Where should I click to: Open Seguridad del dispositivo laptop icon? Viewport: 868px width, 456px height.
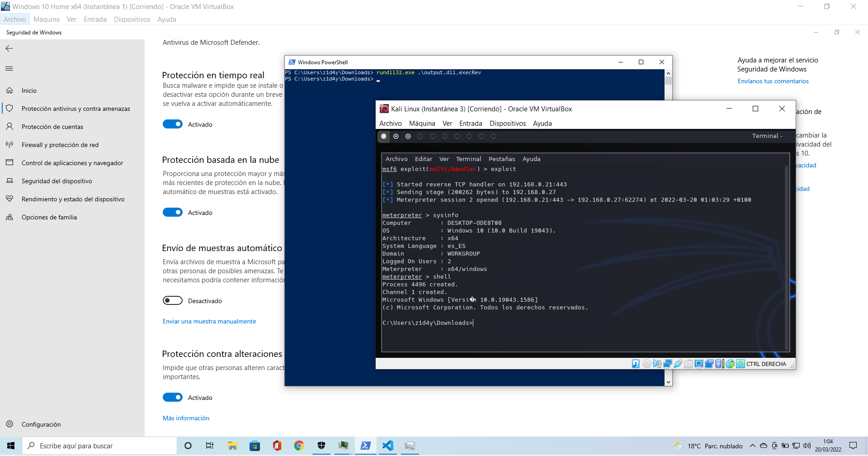[9, 181]
